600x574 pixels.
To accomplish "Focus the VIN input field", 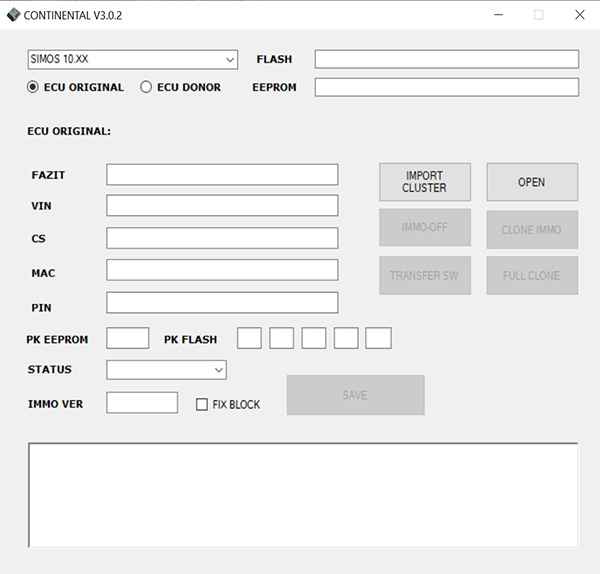I will point(222,205).
